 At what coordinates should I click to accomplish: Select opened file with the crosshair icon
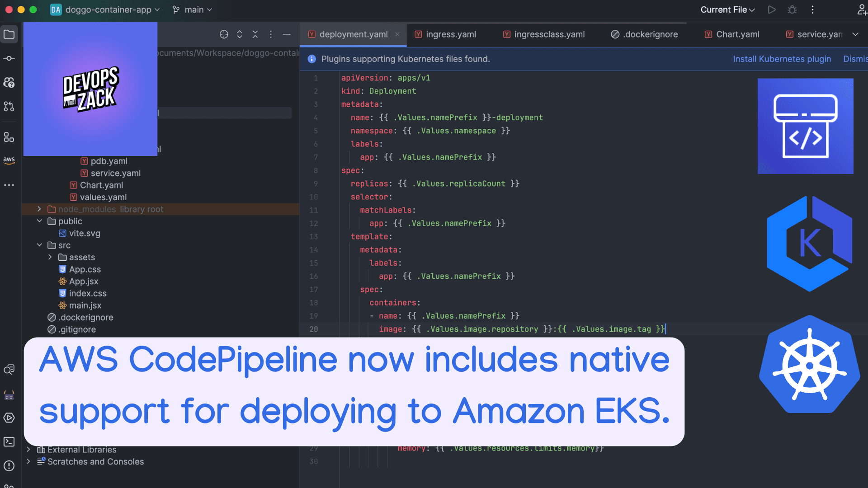coord(224,34)
